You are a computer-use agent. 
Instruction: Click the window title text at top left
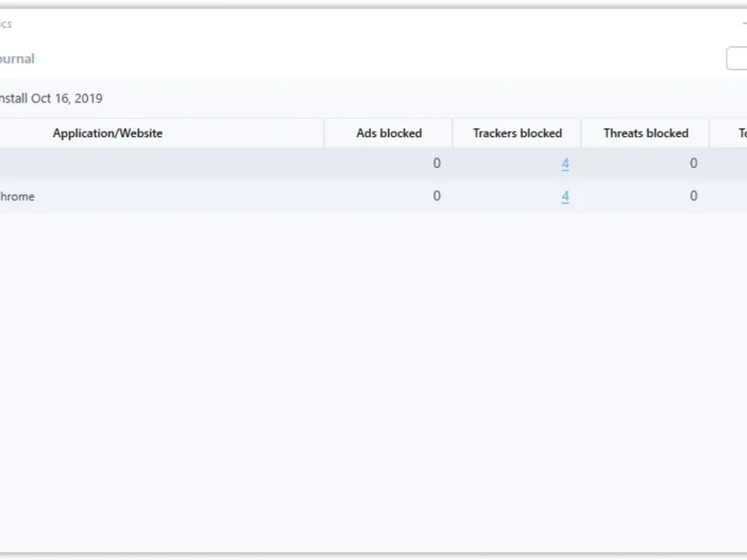(x=6, y=24)
